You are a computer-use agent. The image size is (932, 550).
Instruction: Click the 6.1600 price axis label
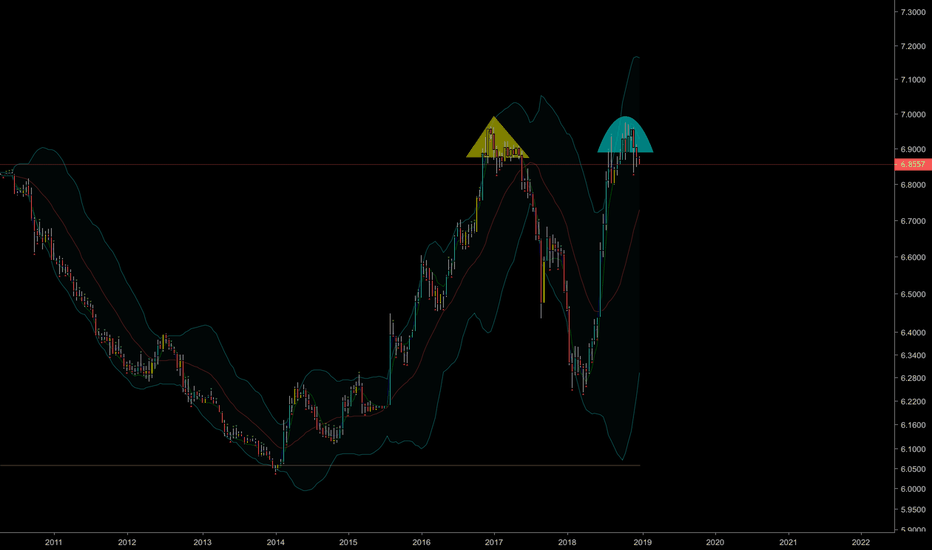(x=913, y=425)
